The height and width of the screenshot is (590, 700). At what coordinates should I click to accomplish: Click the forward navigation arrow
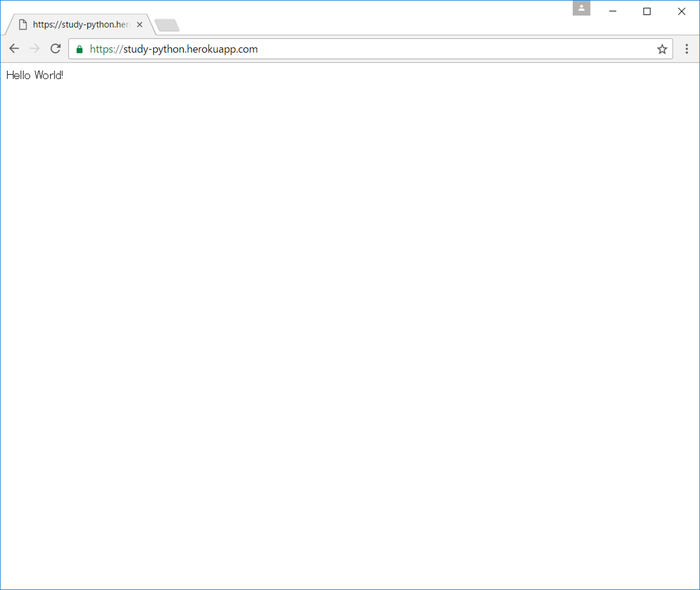pyautogui.click(x=35, y=49)
